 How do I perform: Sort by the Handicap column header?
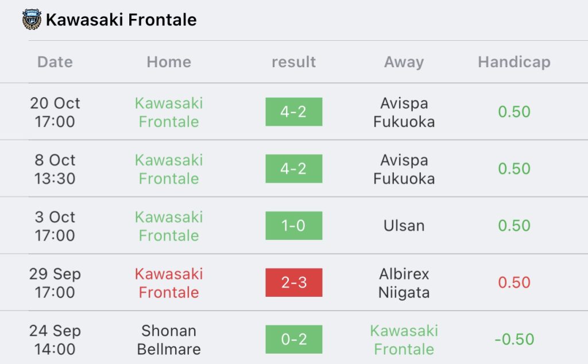coord(514,62)
